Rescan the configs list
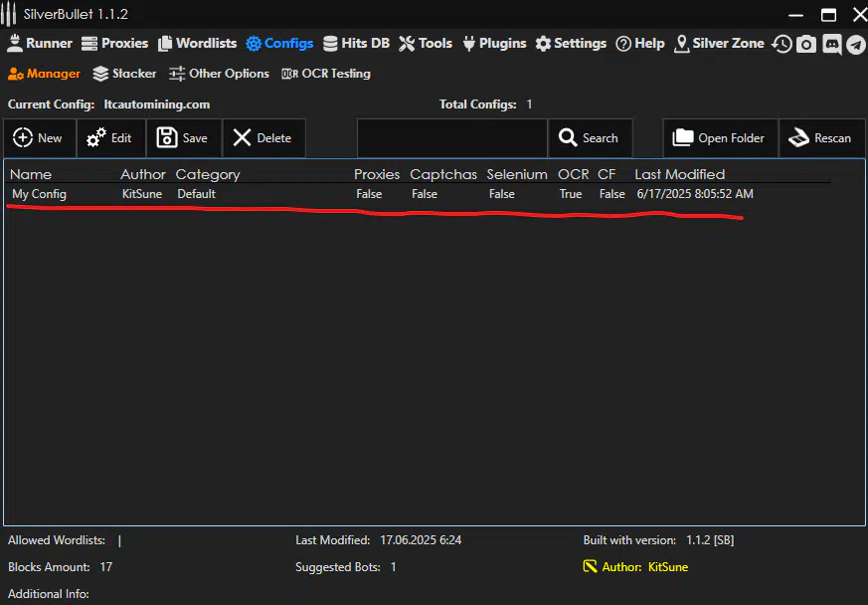This screenshot has height=605, width=868. point(822,138)
